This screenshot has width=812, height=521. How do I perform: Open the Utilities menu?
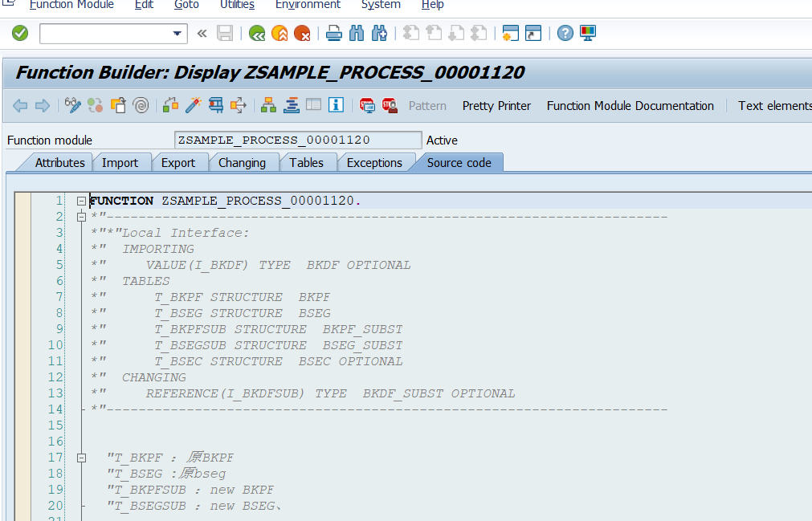(237, 5)
